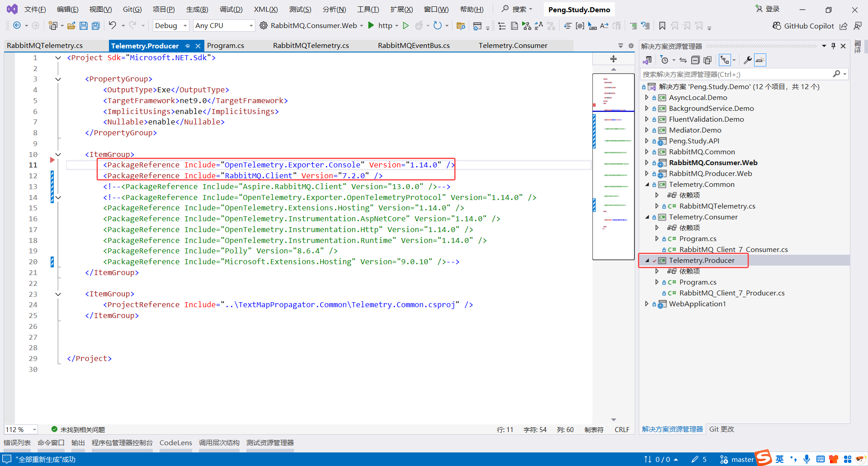Click the Navigate Backward arrow icon

coord(17,26)
